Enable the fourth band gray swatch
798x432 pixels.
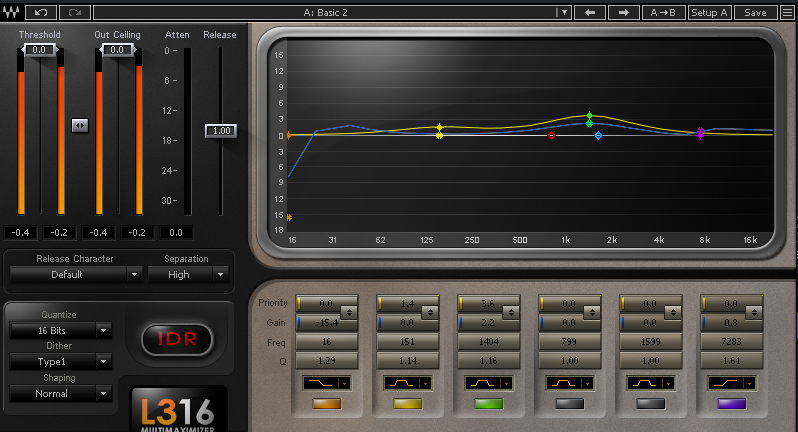pos(569,404)
